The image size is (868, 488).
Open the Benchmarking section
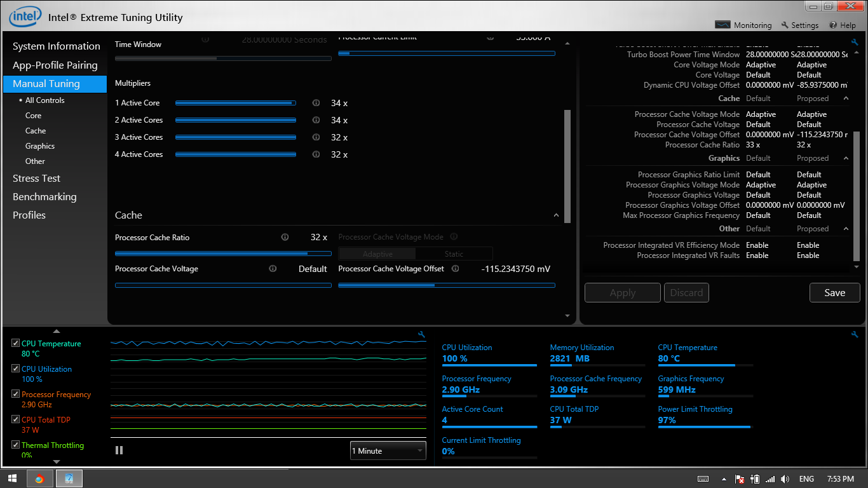(x=44, y=197)
